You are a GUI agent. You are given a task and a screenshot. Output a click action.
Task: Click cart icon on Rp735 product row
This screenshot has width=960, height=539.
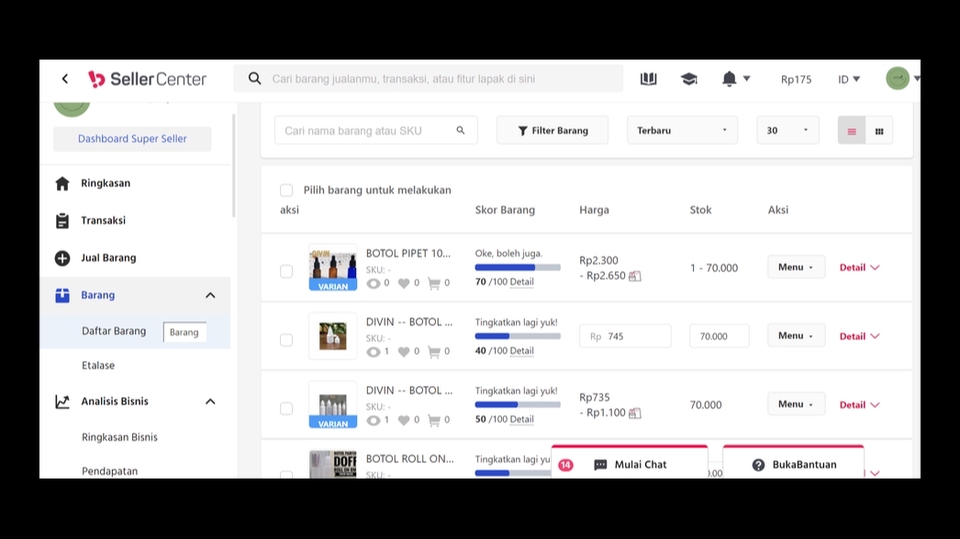click(x=433, y=420)
